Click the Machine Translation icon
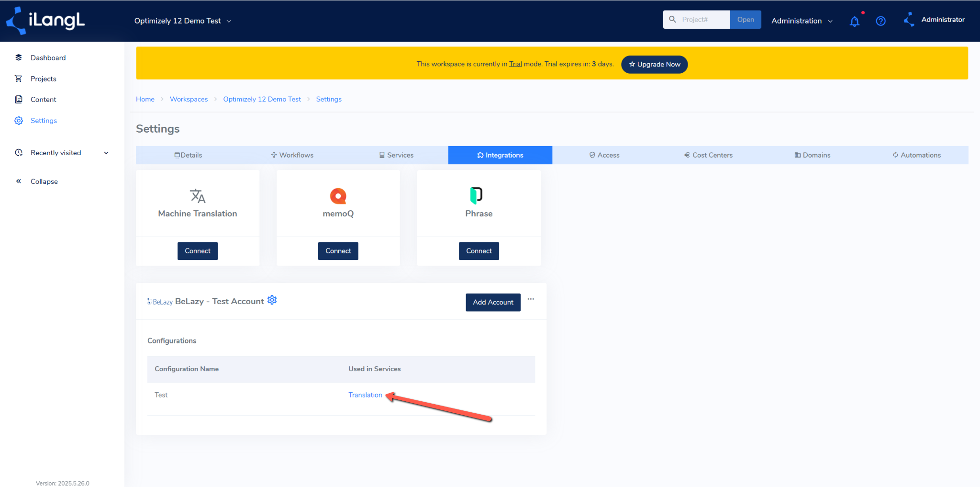 click(x=198, y=196)
